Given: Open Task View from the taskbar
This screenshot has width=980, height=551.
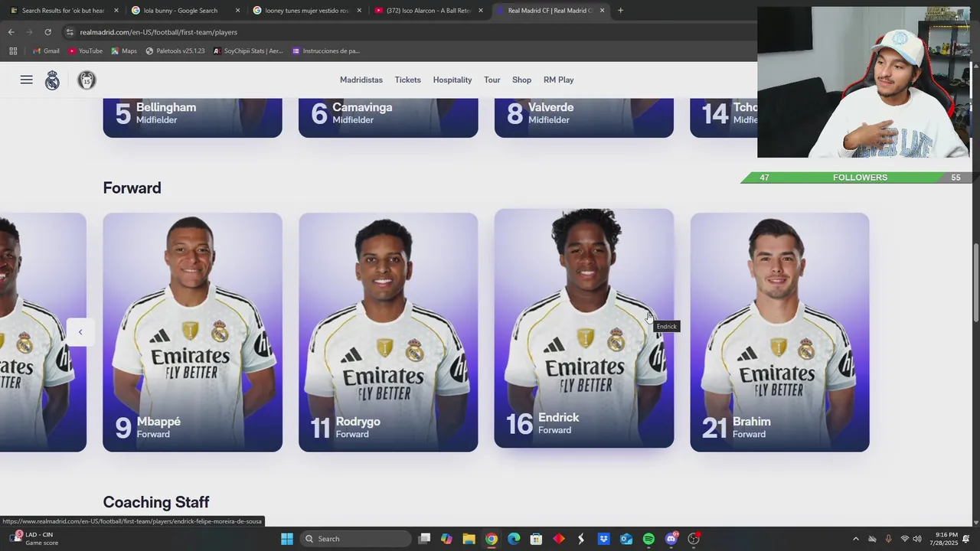Looking at the screenshot, I should coord(424,539).
